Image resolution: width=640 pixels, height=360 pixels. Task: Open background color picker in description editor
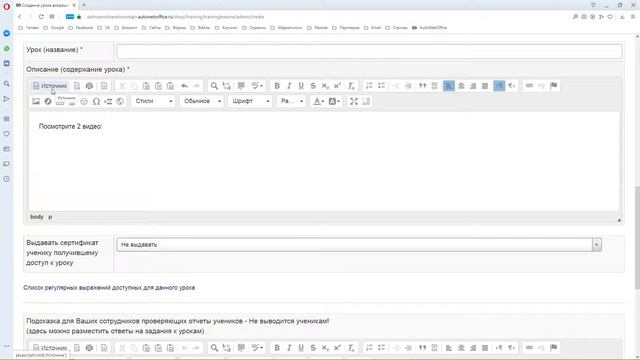coord(334,101)
